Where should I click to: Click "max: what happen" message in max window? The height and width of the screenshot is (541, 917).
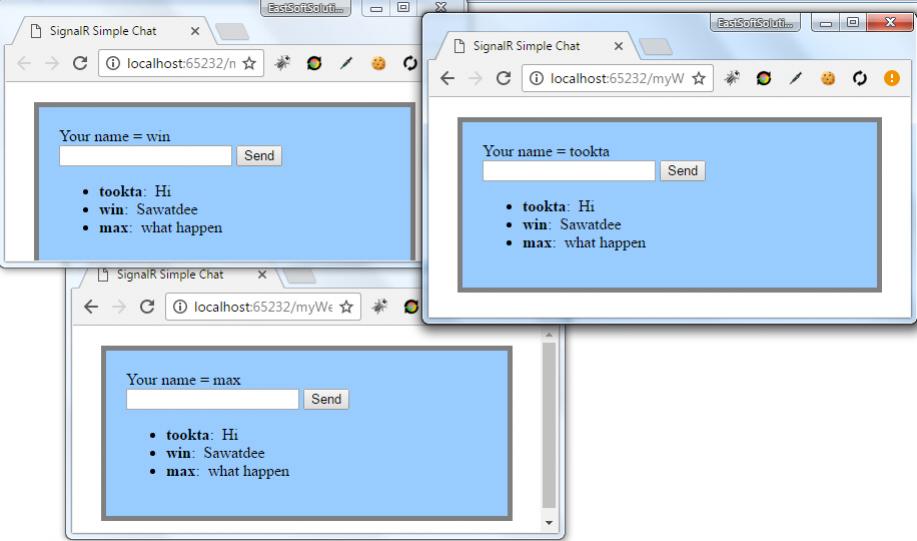(227, 471)
